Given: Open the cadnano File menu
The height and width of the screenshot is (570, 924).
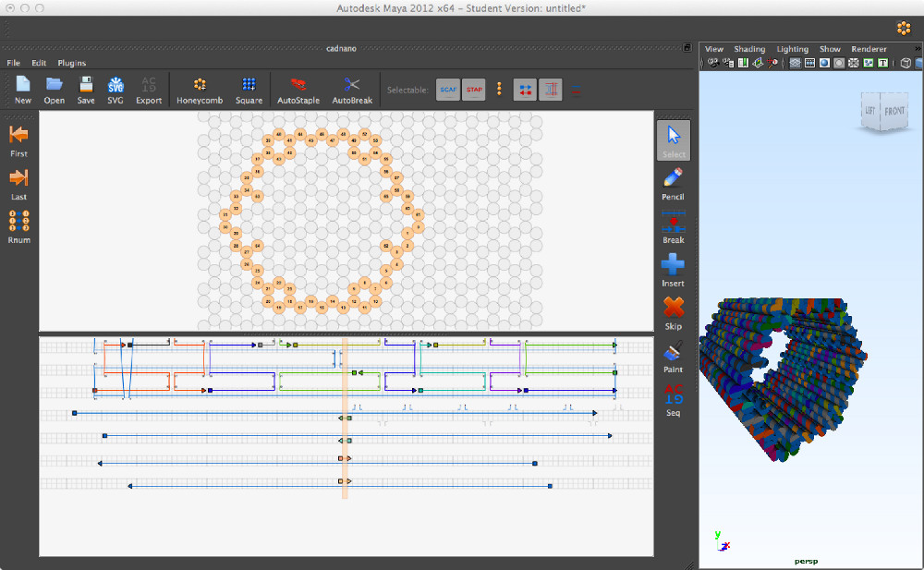Looking at the screenshot, I should point(13,63).
